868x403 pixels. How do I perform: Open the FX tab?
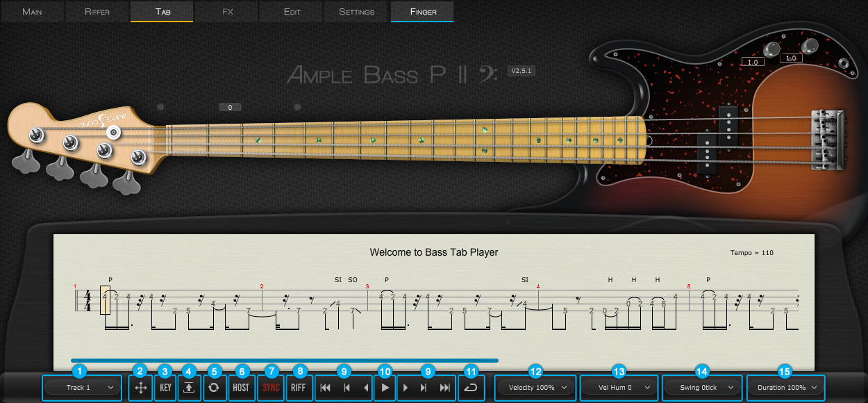click(x=227, y=12)
